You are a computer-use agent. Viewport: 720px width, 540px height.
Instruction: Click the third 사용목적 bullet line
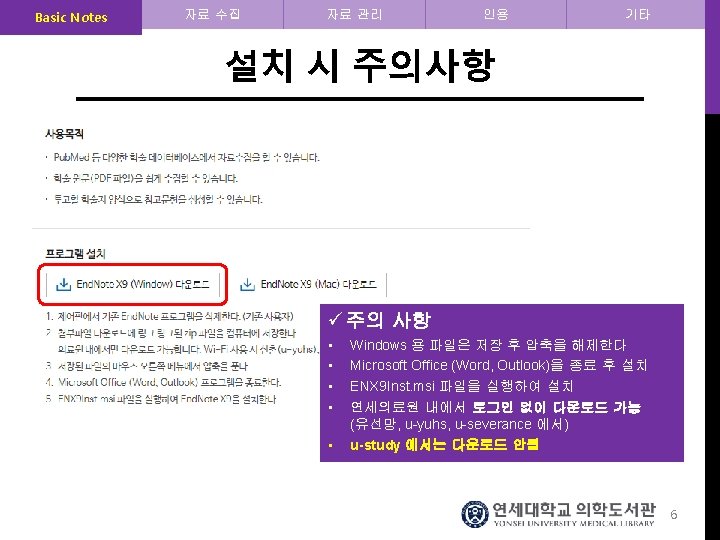tap(158, 199)
